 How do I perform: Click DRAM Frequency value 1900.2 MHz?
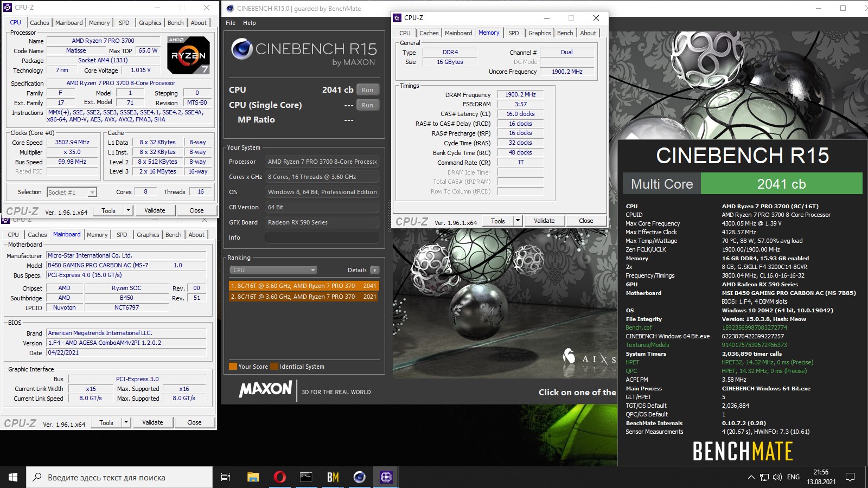pyautogui.click(x=520, y=94)
